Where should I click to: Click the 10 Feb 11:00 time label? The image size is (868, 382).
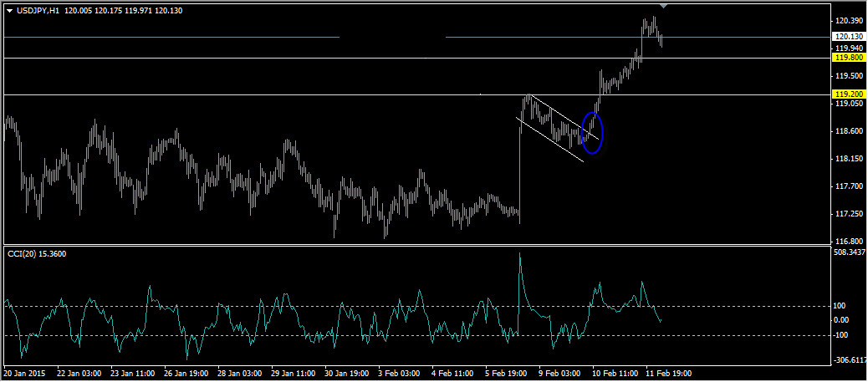click(x=614, y=373)
